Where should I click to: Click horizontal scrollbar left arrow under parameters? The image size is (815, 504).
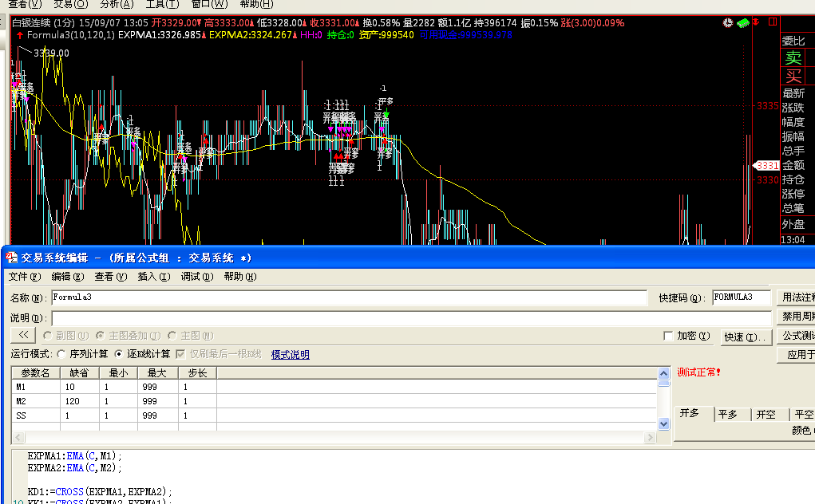[18, 438]
